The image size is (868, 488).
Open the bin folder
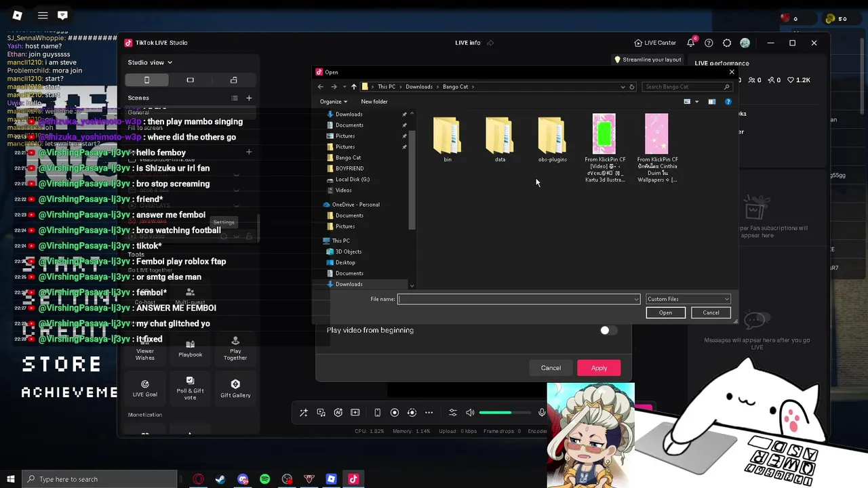pos(447,140)
